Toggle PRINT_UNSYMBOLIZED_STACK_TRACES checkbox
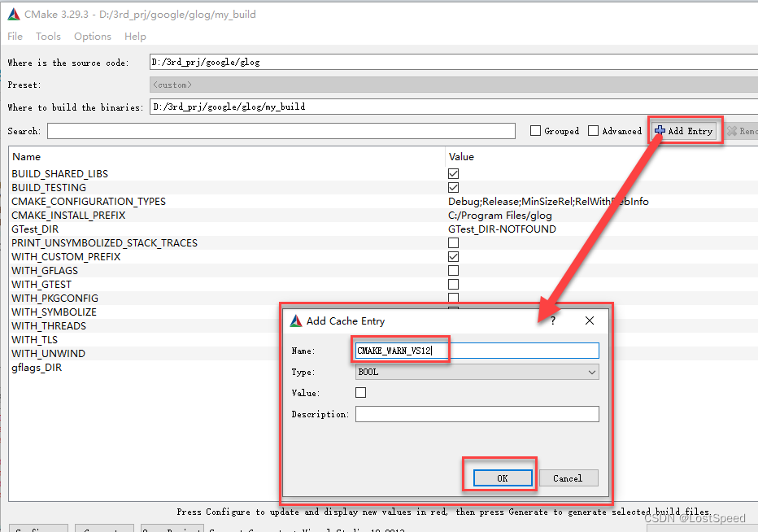The height and width of the screenshot is (532, 758). pos(454,242)
